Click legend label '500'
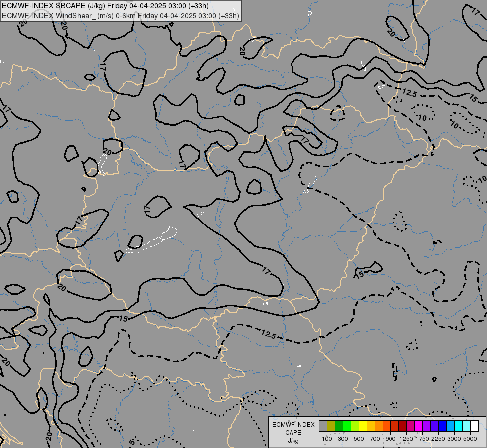 (359, 439)
